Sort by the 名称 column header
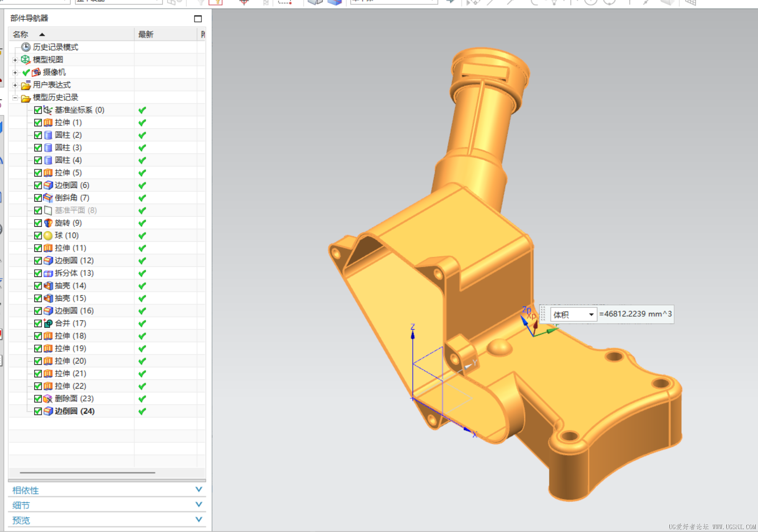This screenshot has width=758, height=532. (x=21, y=34)
